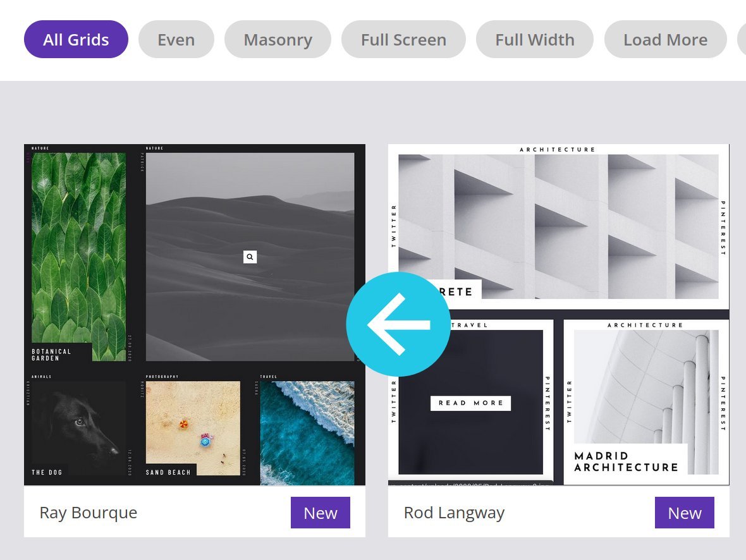Image resolution: width=746 pixels, height=560 pixels.
Task: Open the Load More filter tab
Action: 665,39
